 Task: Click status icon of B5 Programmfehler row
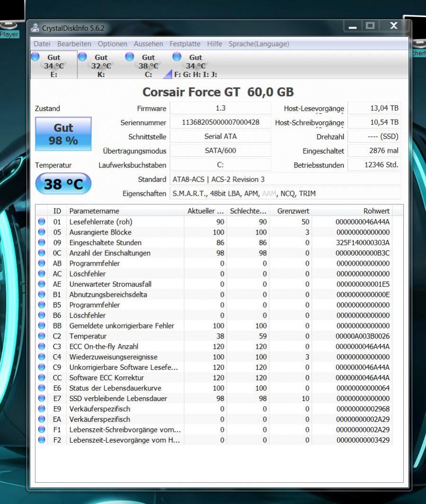(42, 304)
